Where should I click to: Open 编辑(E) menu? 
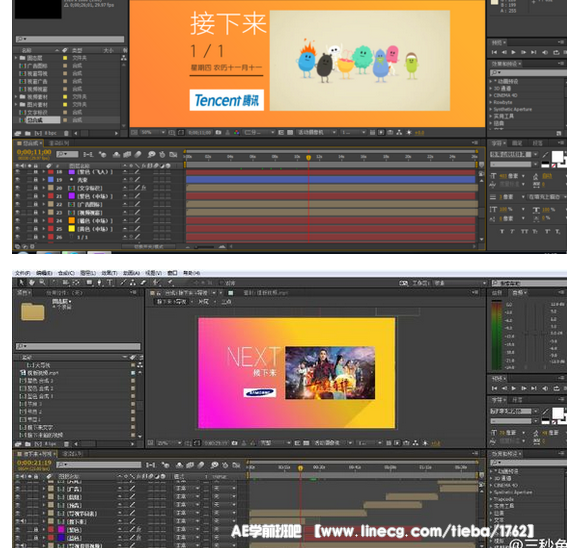pyautogui.click(x=44, y=273)
